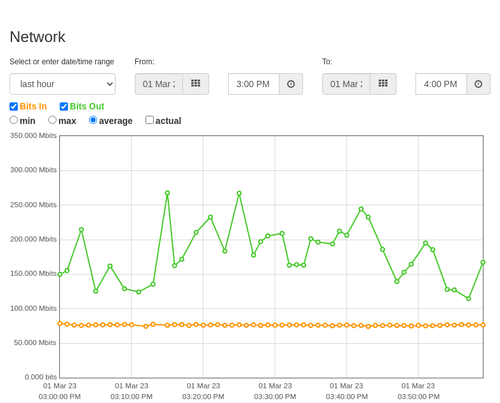
Task: Click the From date field '01 Mar'
Action: [159, 84]
